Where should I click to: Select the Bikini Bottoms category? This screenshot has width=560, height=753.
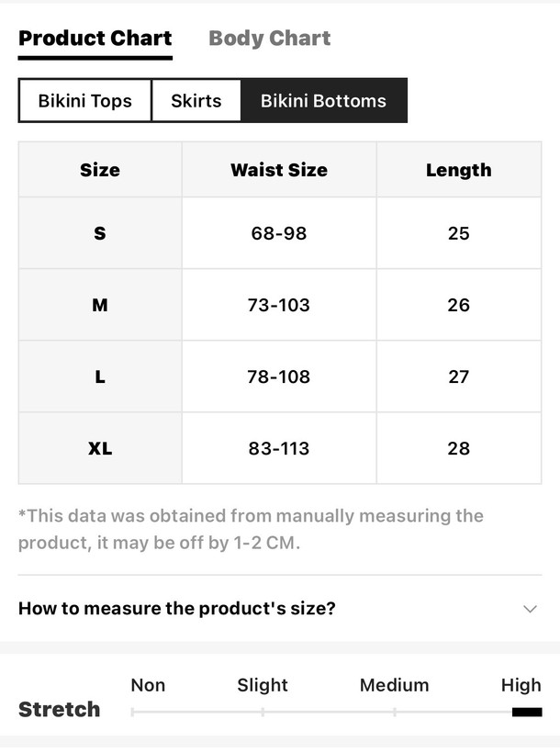point(323,101)
